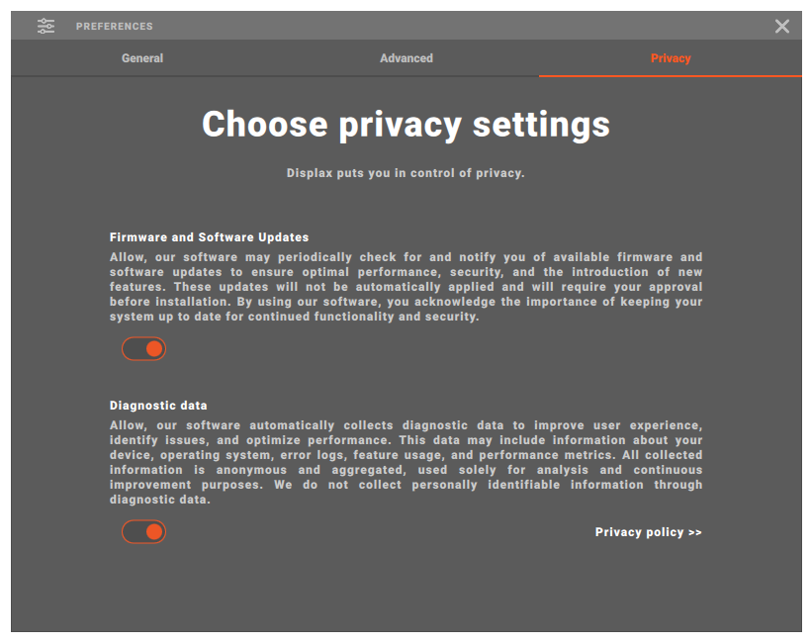Click the empty title bar area
The image size is (812, 644).
click(x=445, y=26)
